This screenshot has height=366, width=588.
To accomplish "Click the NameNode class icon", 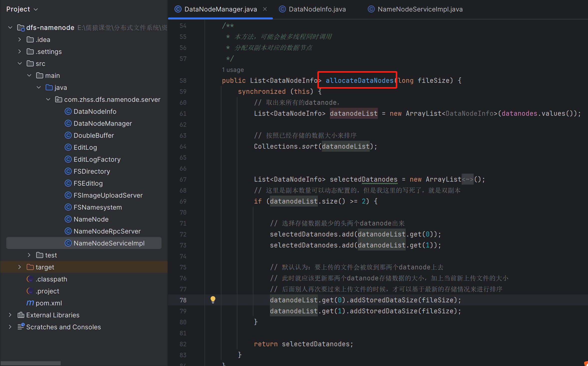I will [x=68, y=219].
